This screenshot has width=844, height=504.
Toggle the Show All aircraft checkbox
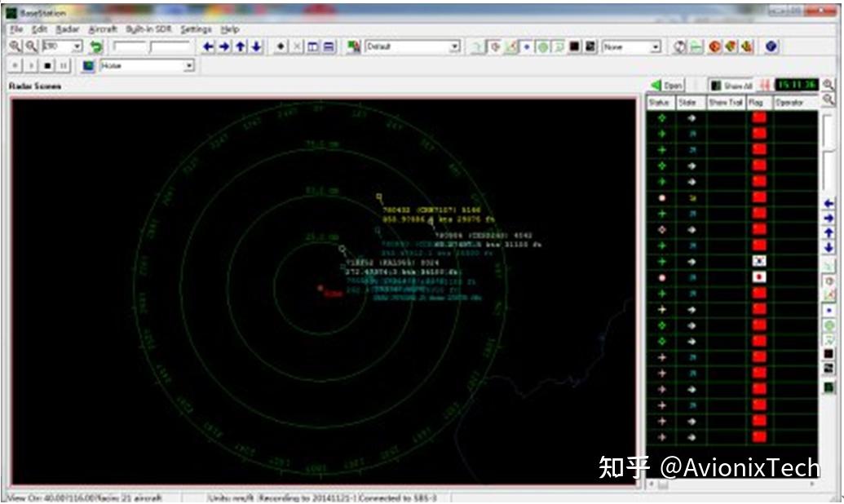tap(715, 86)
